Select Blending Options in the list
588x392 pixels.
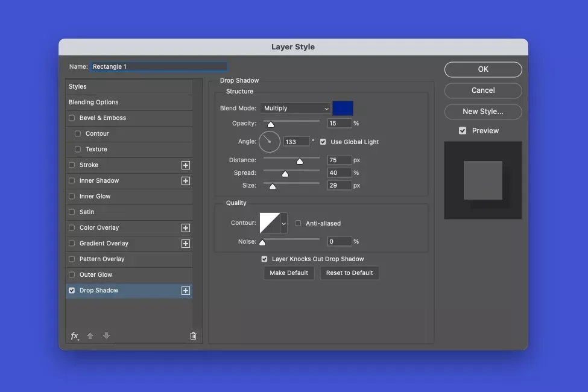(x=93, y=103)
